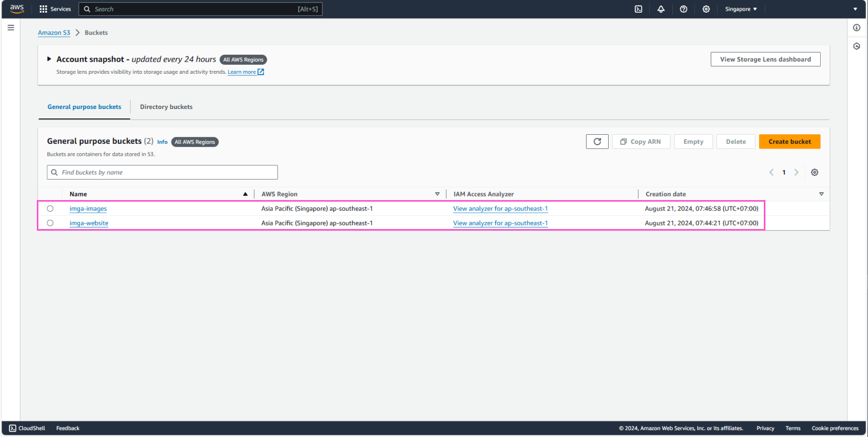
Task: Click the IAM Access Analyzer column header
Action: point(483,194)
